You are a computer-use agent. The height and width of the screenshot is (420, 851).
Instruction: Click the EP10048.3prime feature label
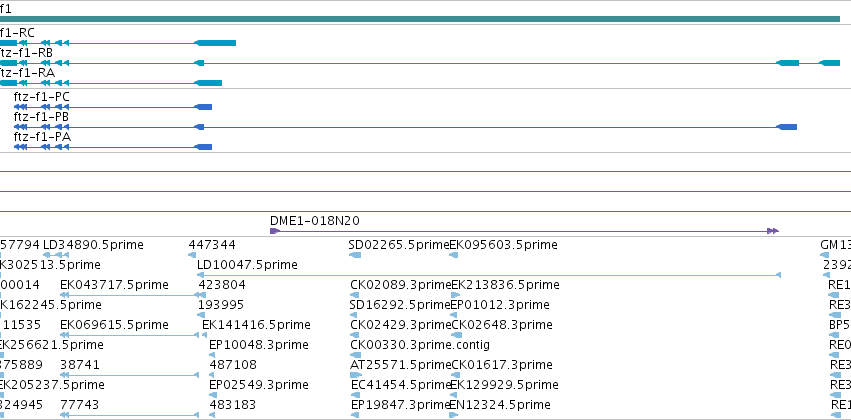pos(259,345)
